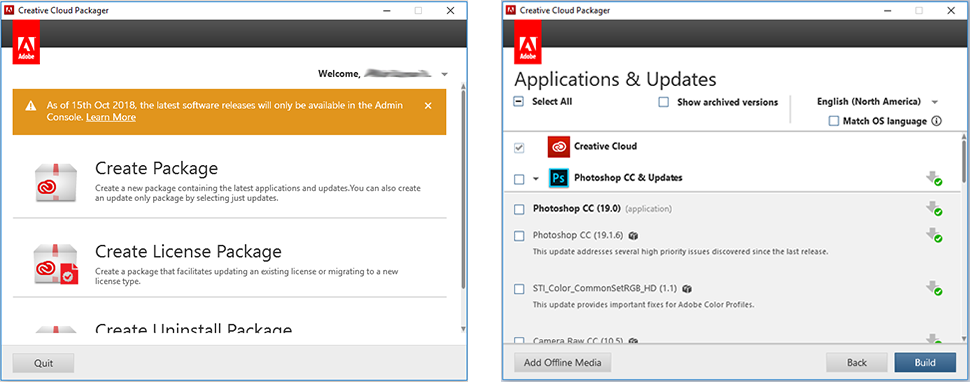Check the Camera Raw CC (10.5) checkbox
The image size is (970, 382).
[x=520, y=341]
